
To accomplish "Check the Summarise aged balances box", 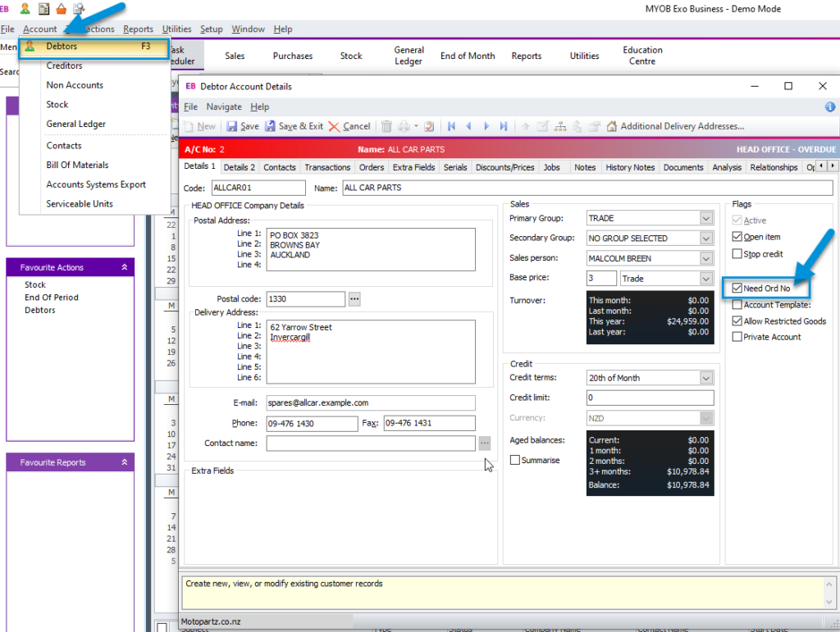I will click(515, 460).
